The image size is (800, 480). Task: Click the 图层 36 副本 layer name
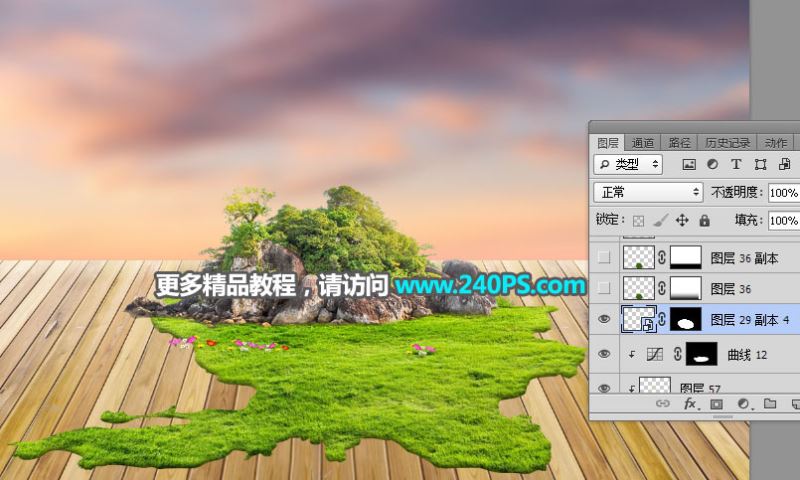tap(744, 258)
